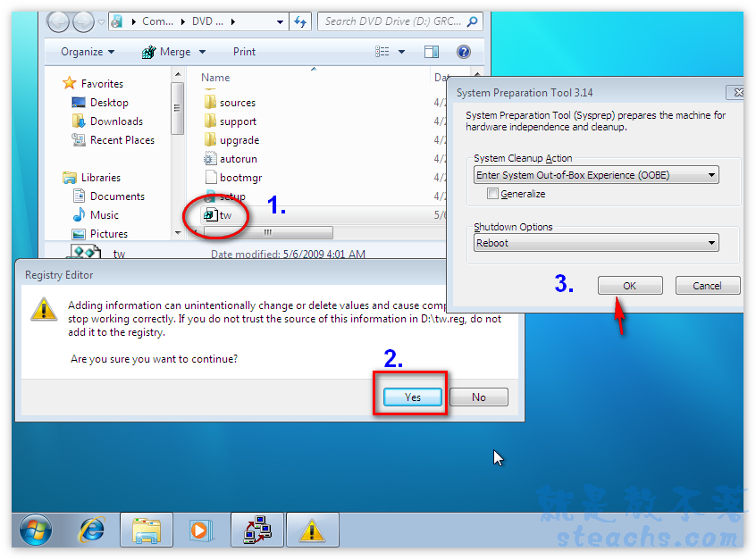Select Pictures library in navigation pane
The width and height of the screenshot is (756, 560).
pos(100,234)
